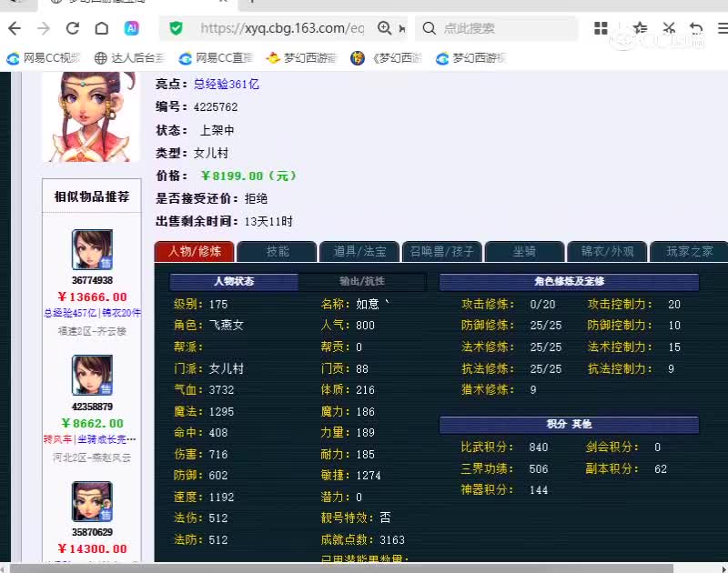Open recommended item 35870629 avatar
Image resolution: width=728 pixels, height=573 pixels.
[92, 501]
